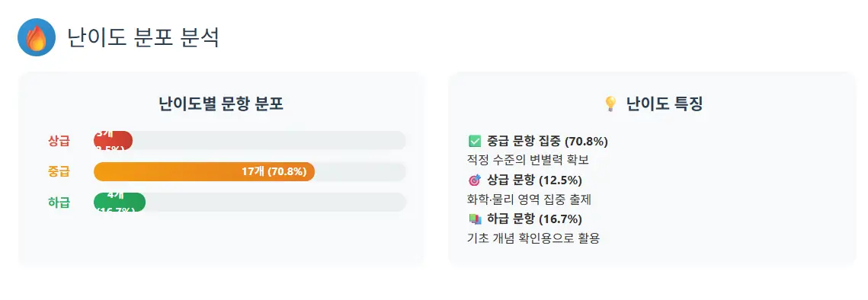Select the red 상급 progress bar fill

tap(113, 141)
